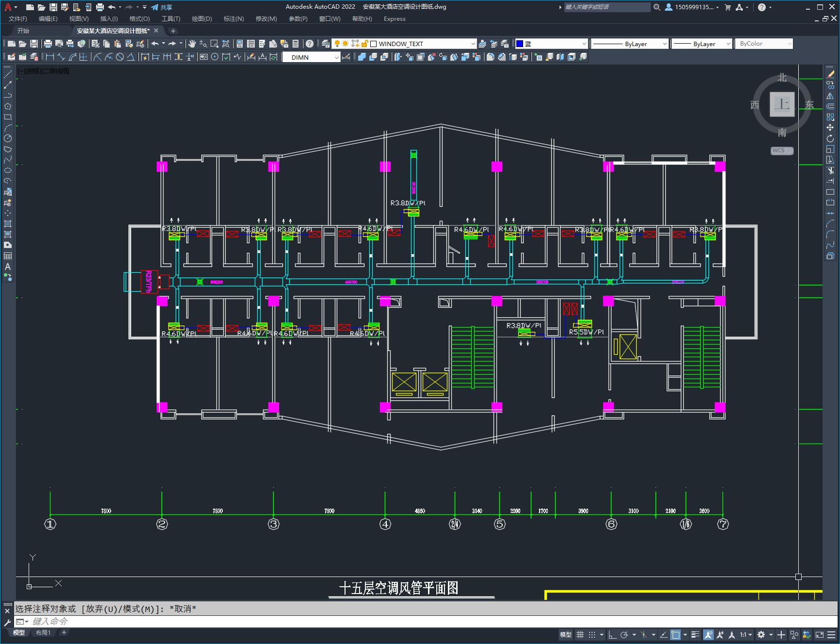Select the Hatch draw tool
This screenshot has height=644, width=840.
(x=8, y=224)
